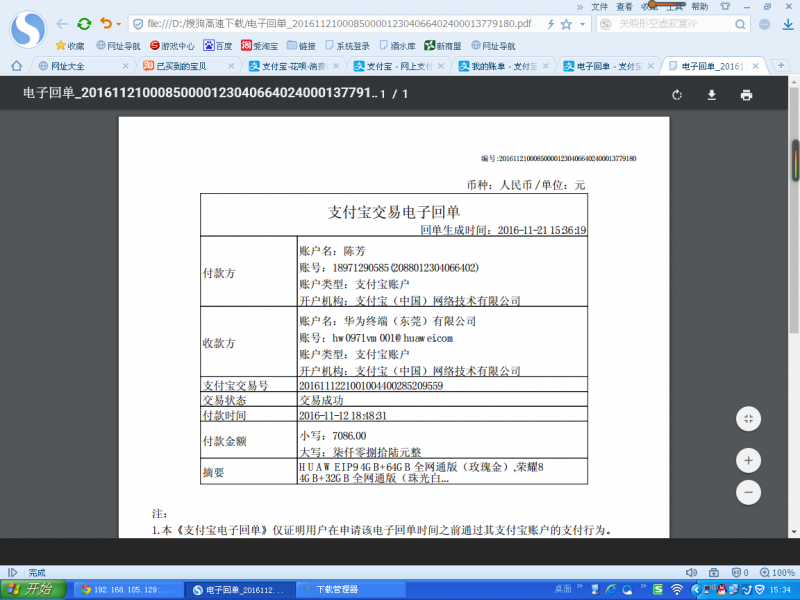Open the 酒水库 bookmark
This screenshot has height=600, width=800.
(x=397, y=46)
